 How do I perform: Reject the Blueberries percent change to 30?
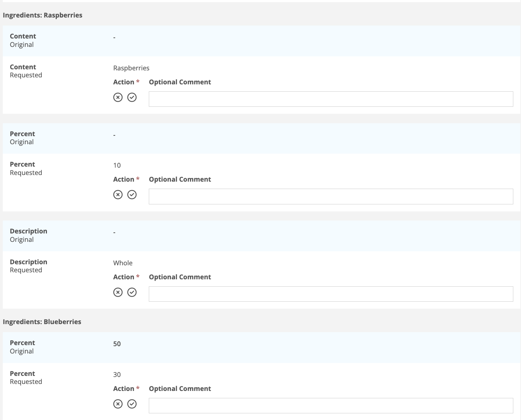tap(118, 404)
